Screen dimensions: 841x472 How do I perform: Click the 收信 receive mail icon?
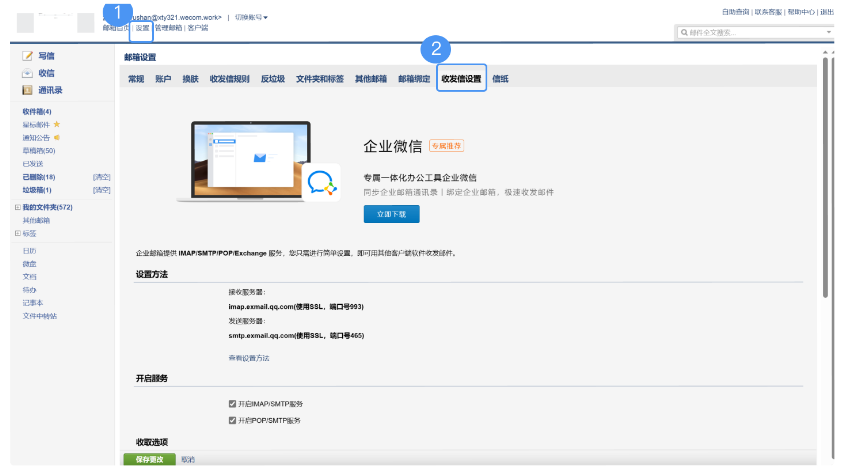pyautogui.click(x=28, y=73)
